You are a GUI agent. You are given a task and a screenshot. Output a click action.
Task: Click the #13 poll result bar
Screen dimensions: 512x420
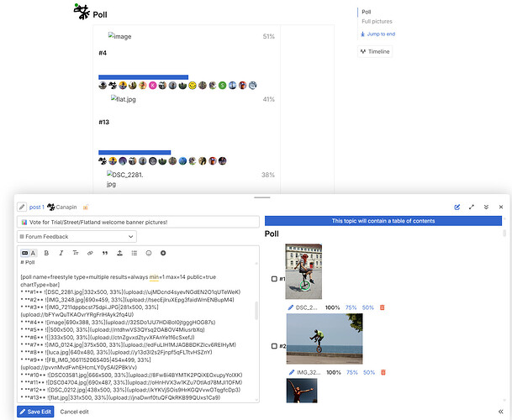[135, 152]
